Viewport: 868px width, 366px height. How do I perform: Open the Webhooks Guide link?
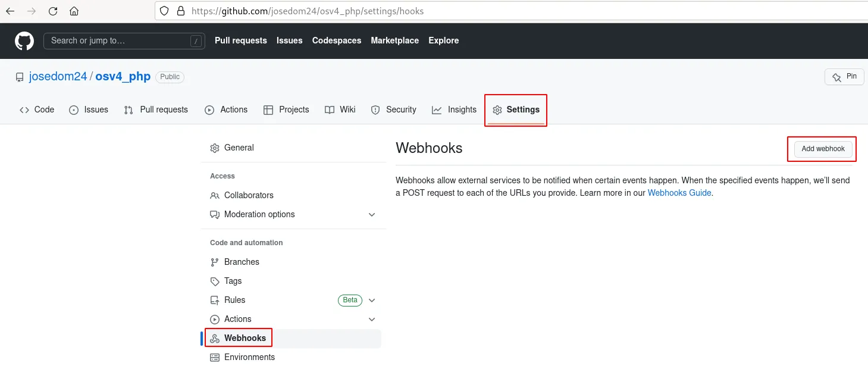coord(679,193)
